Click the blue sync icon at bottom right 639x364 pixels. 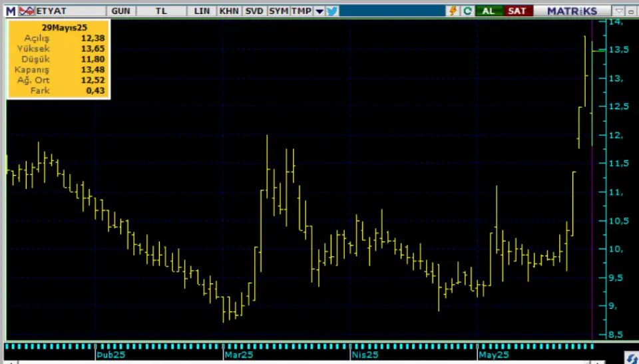[x=632, y=358]
